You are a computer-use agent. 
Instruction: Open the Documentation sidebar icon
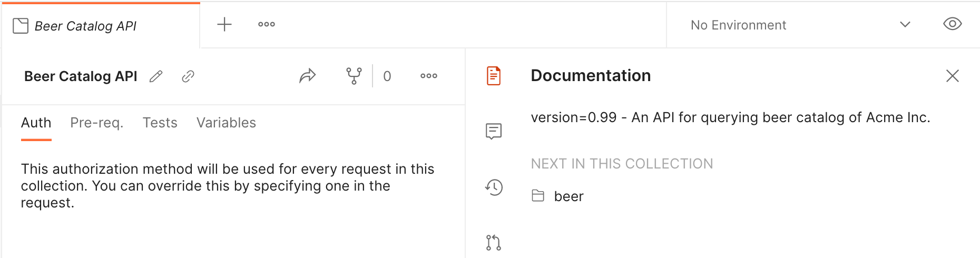[x=494, y=76]
